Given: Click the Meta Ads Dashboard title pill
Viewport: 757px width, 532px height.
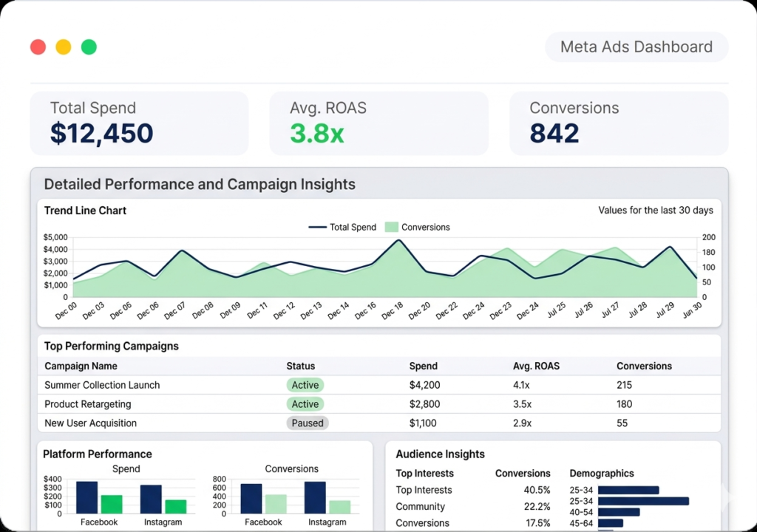Looking at the screenshot, I should pos(637,47).
